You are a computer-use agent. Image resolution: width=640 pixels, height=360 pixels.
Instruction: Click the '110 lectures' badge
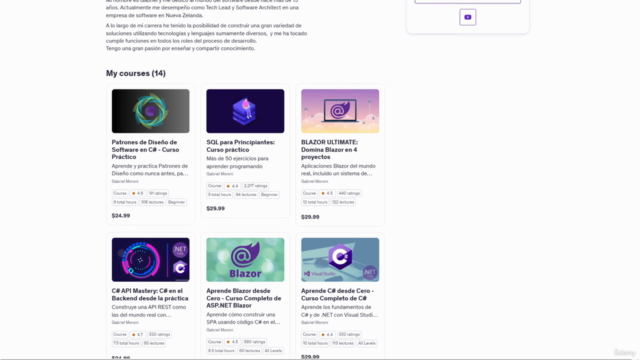click(x=343, y=343)
